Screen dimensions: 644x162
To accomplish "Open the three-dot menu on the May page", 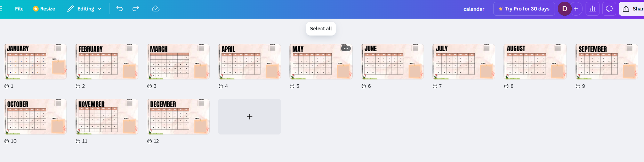I will point(346,48).
